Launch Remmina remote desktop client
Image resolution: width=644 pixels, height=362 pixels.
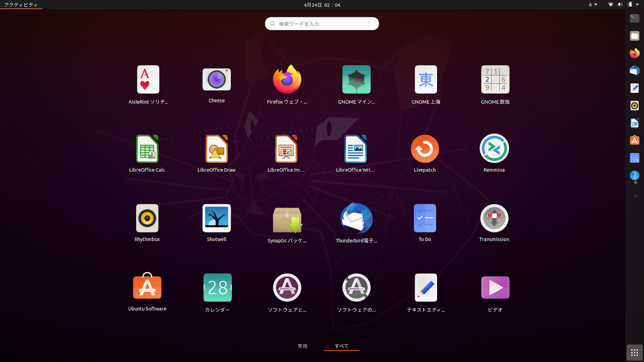point(494,149)
